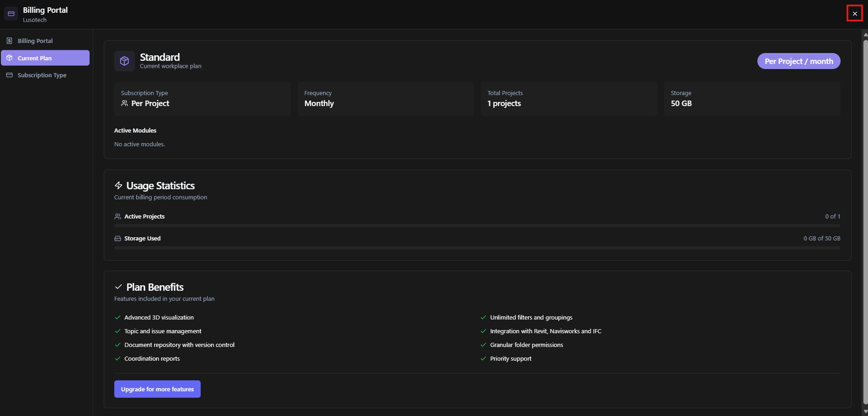Image resolution: width=868 pixels, height=416 pixels.
Task: Click the check beside Topic and issue management
Action: pyautogui.click(x=117, y=331)
